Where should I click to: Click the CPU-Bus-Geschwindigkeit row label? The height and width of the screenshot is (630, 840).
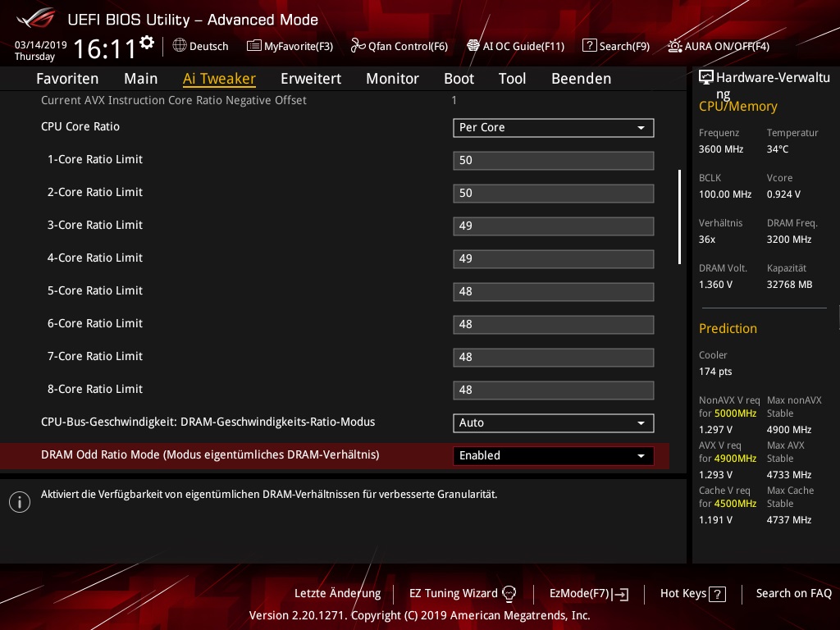point(208,422)
